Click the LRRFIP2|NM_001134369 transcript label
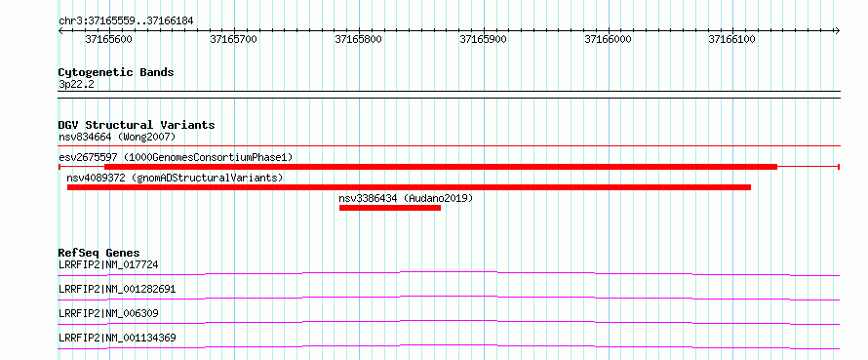 (117, 338)
